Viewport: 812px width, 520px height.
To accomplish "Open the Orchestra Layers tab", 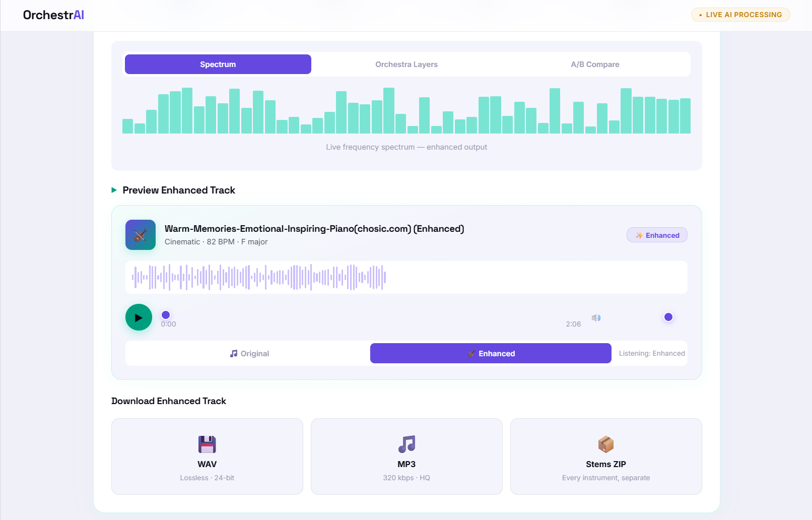I will click(407, 64).
